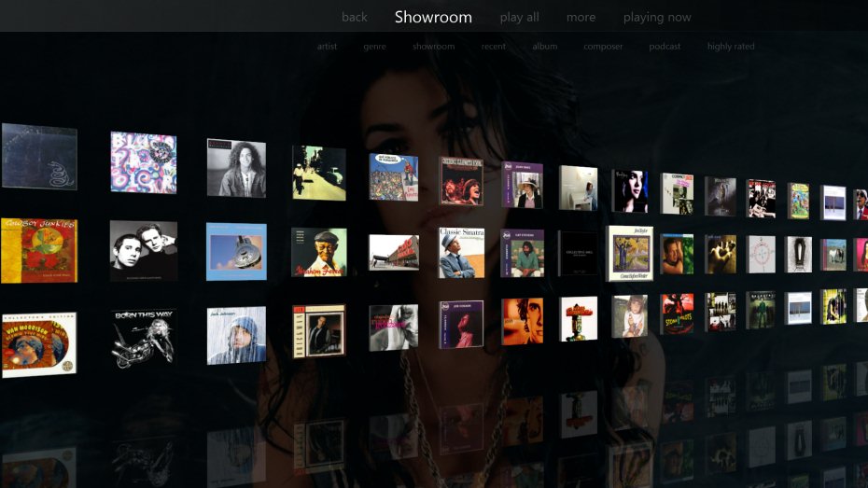Select the Compact Jazz album cover

point(677,194)
